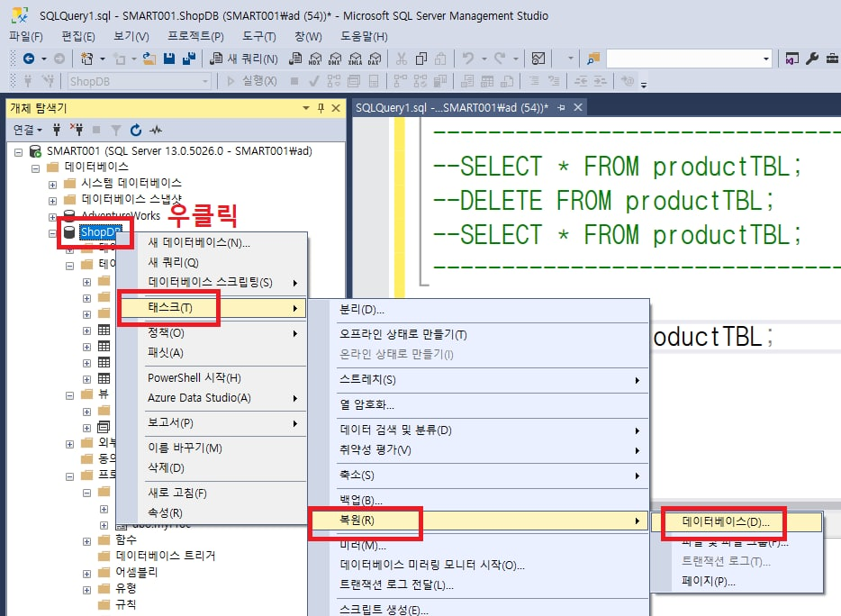This screenshot has width=841, height=616.
Task: Expand the 어셈블리 folder
Action: [x=86, y=574]
